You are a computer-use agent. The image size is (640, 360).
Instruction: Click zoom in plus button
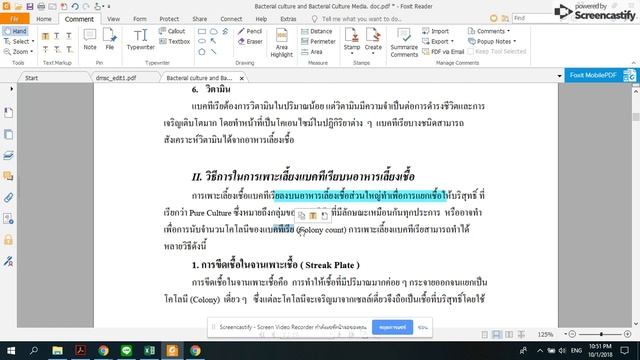[x=627, y=334]
